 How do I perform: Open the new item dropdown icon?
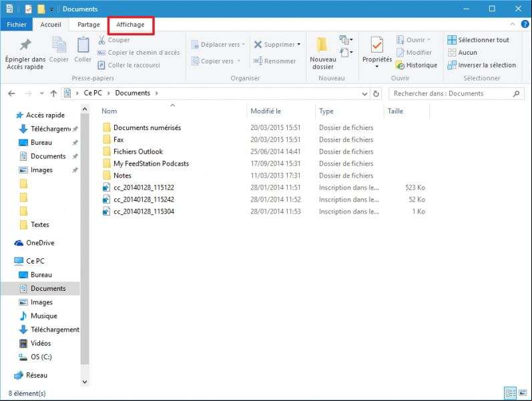click(346, 39)
